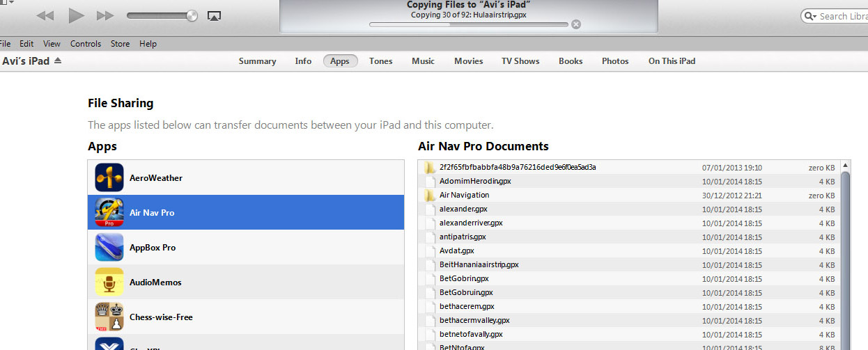Switch to the Summary tab
The width and height of the screenshot is (868, 350).
point(257,61)
